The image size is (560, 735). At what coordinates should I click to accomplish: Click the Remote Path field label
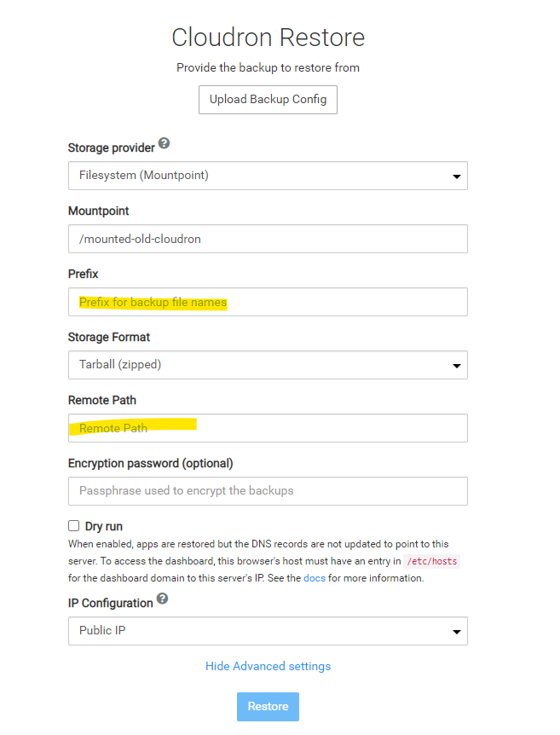coord(102,400)
